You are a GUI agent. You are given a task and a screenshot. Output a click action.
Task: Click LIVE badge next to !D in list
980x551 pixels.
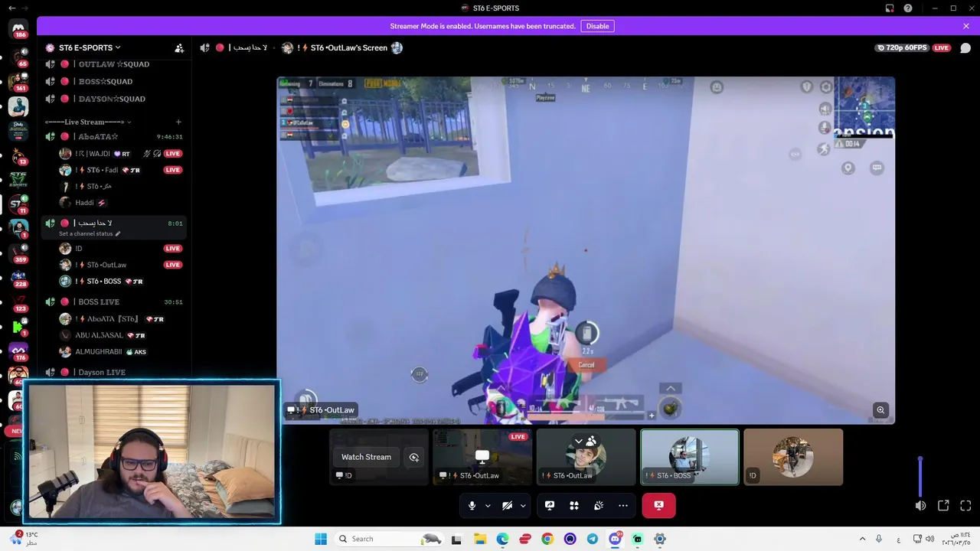173,249
